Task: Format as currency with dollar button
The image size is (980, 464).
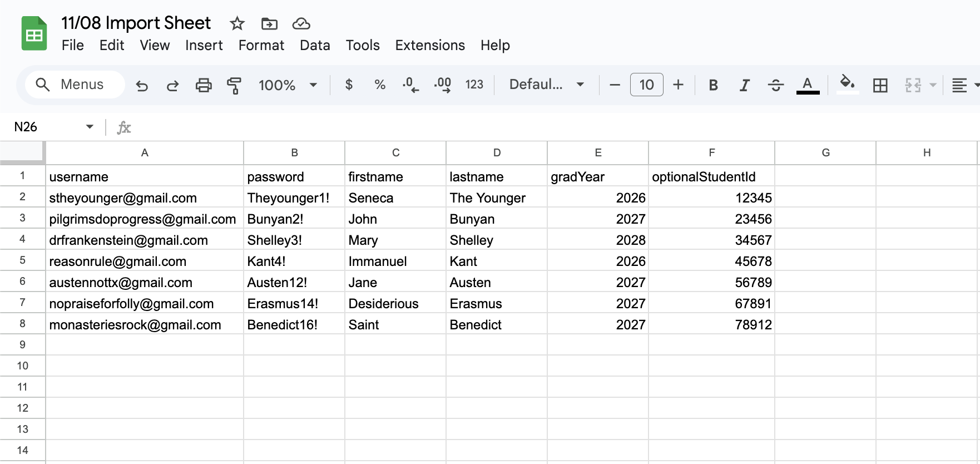Action: pyautogui.click(x=349, y=85)
